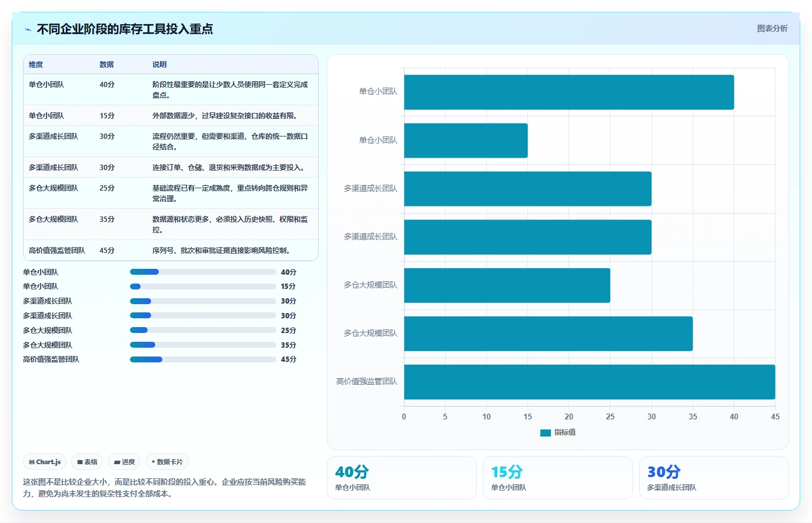812x523 pixels.
Task: Click the 25分 progress bar
Action: pyautogui.click(x=203, y=330)
